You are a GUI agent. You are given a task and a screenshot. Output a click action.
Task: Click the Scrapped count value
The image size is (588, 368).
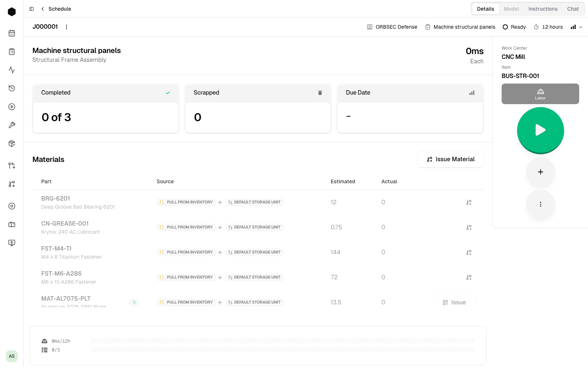[x=198, y=117]
